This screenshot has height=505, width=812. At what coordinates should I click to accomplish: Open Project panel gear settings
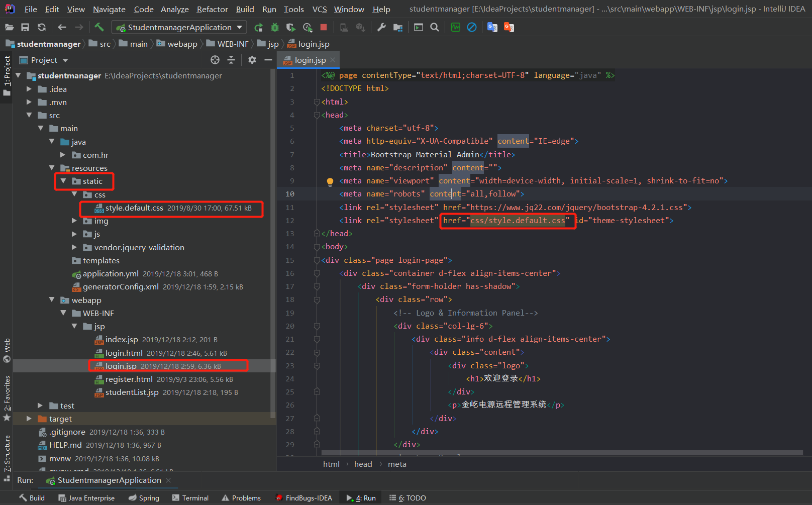pyautogui.click(x=252, y=60)
